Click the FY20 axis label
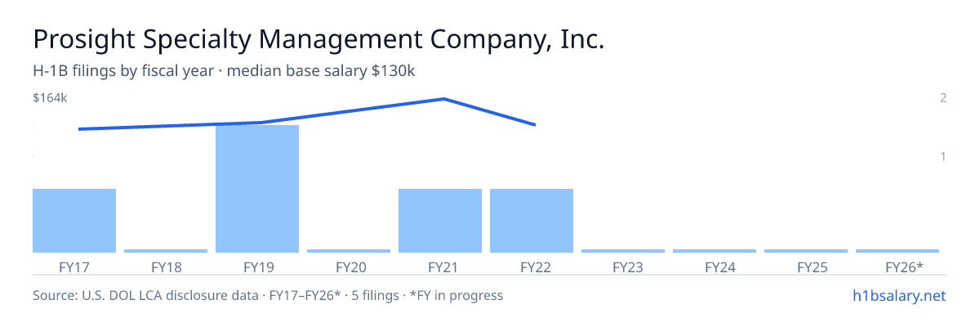Screen dimensions: 980x327 349,267
